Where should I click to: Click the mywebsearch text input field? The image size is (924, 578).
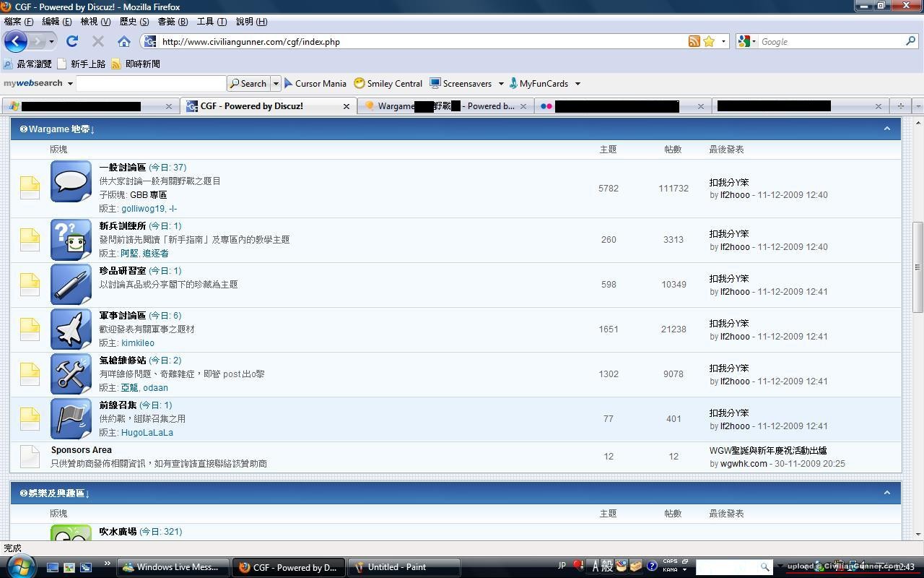(x=151, y=84)
